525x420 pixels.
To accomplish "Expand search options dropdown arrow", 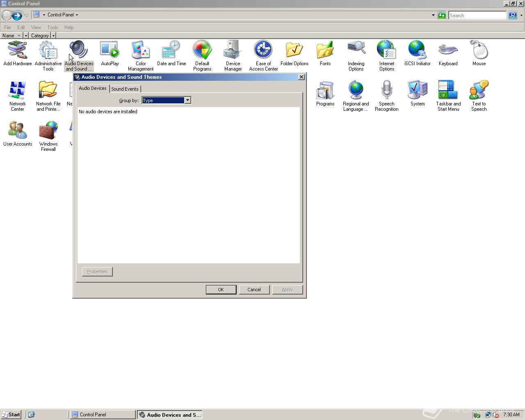I will (521, 16).
